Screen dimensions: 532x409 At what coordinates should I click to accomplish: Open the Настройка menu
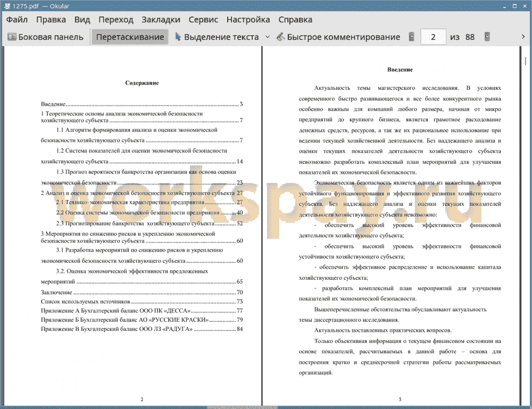(x=248, y=20)
